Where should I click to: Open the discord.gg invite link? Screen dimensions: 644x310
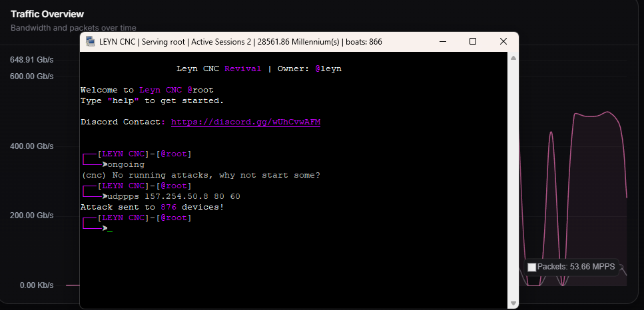click(x=246, y=122)
